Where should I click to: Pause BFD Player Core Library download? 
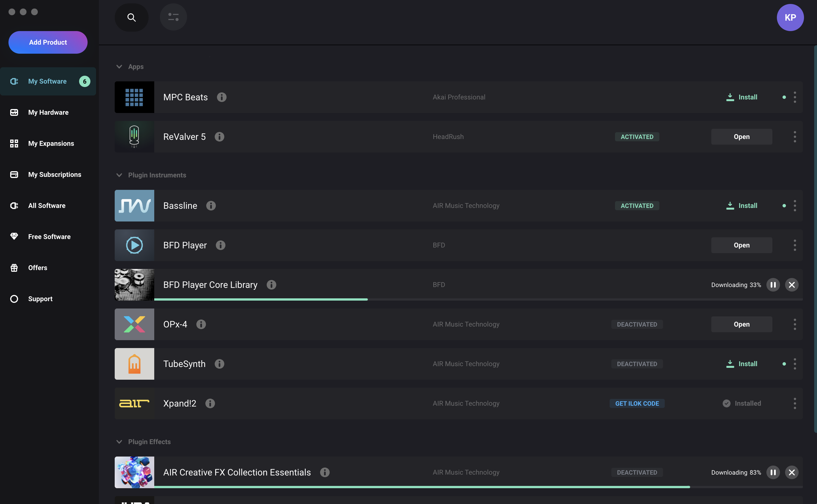tap(773, 285)
